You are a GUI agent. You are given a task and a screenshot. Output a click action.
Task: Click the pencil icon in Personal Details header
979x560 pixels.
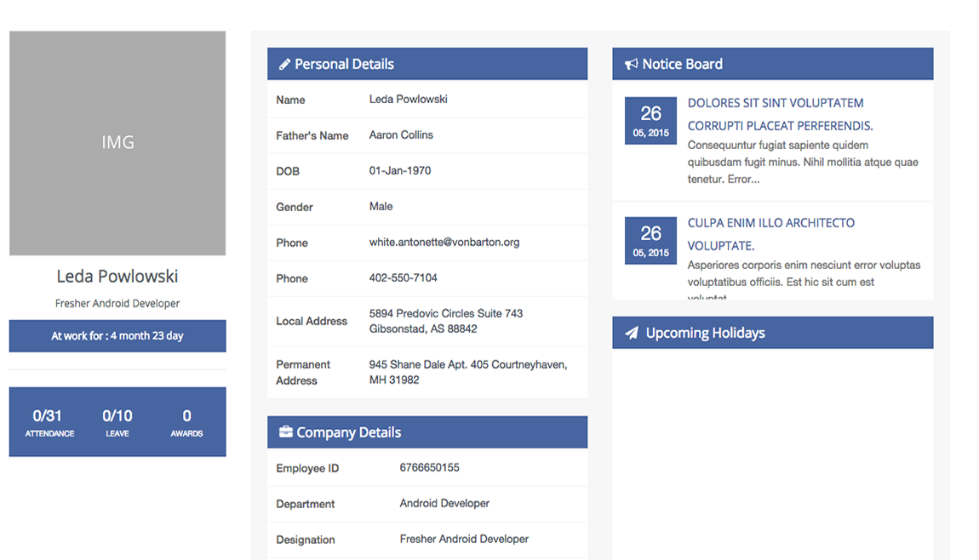284,65
